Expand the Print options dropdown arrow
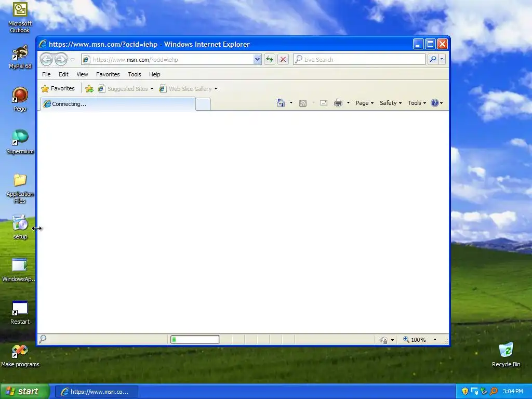Screen dimensions: 532x399 pyautogui.click(x=348, y=103)
